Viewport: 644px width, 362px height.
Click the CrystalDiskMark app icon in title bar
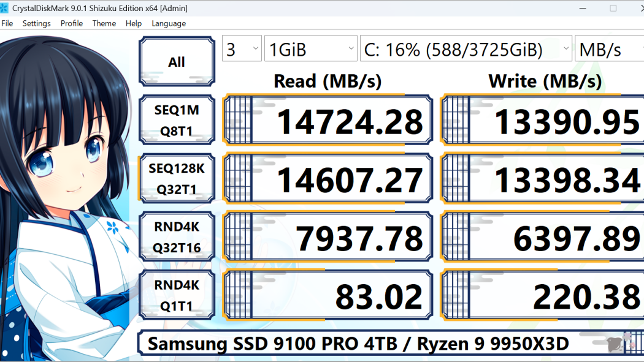(4, 8)
